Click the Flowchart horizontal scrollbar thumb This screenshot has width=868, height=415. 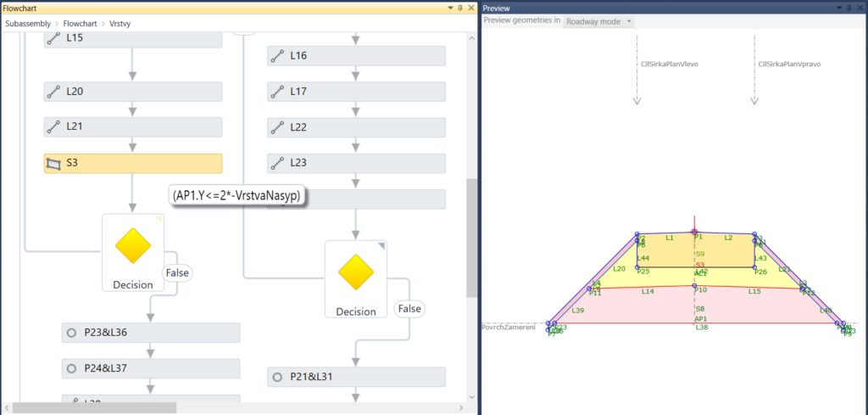(95, 408)
